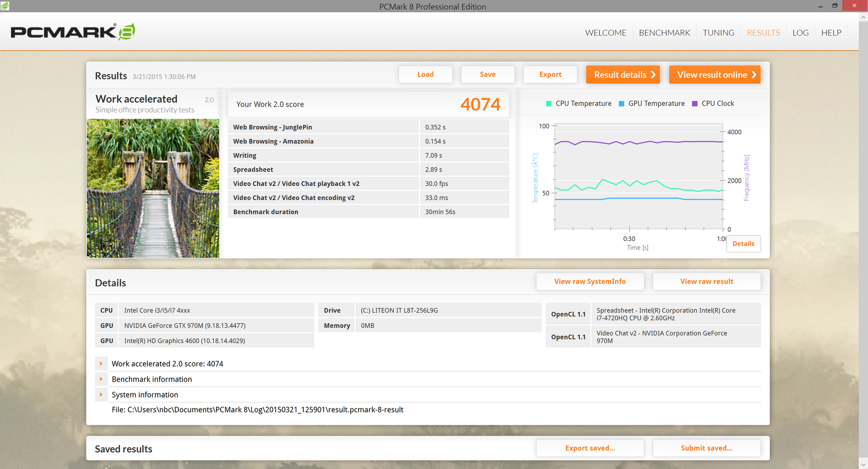Click the Intel HD Graphics 4600 entry
Viewport: 868px width, 469px height.
click(x=216, y=341)
